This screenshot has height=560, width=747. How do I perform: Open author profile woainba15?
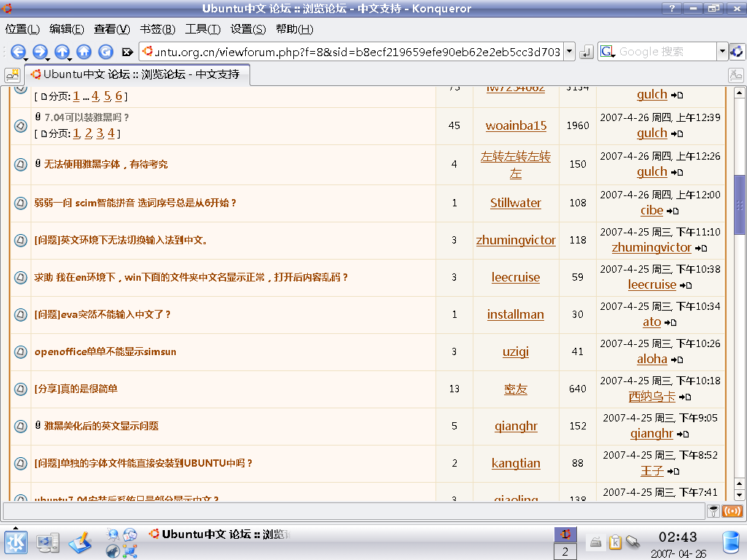click(516, 125)
